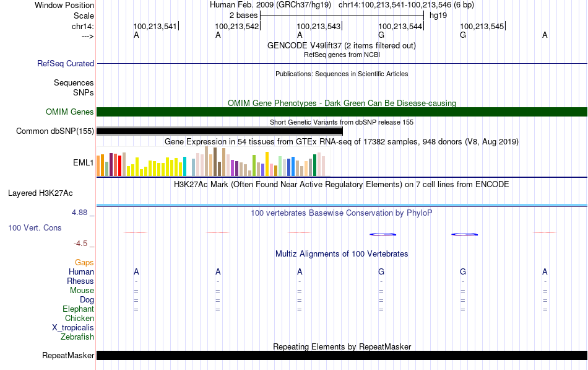This screenshot has height=370, width=588.
Task: Click the -4.5 PhyloP lower scale value
Action: pos(80,244)
